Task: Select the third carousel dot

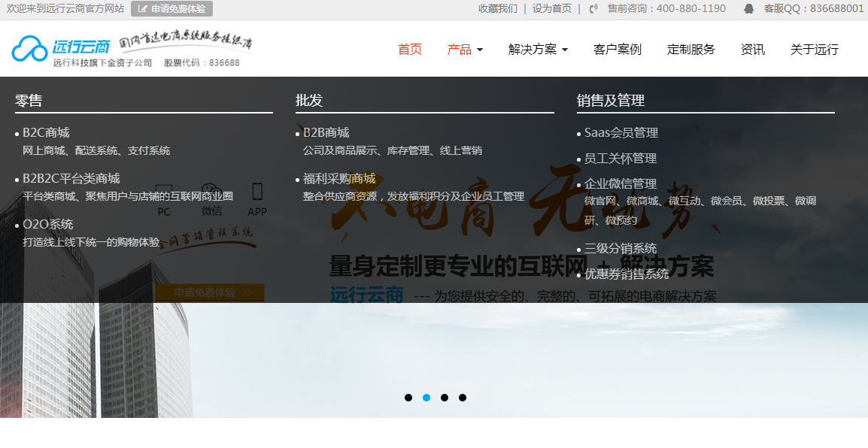Action: click(x=445, y=398)
